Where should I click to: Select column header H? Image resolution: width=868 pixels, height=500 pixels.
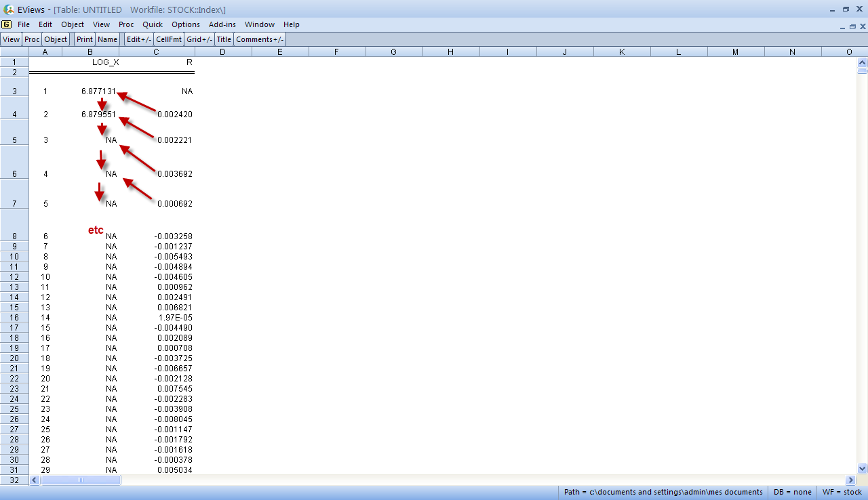click(450, 52)
